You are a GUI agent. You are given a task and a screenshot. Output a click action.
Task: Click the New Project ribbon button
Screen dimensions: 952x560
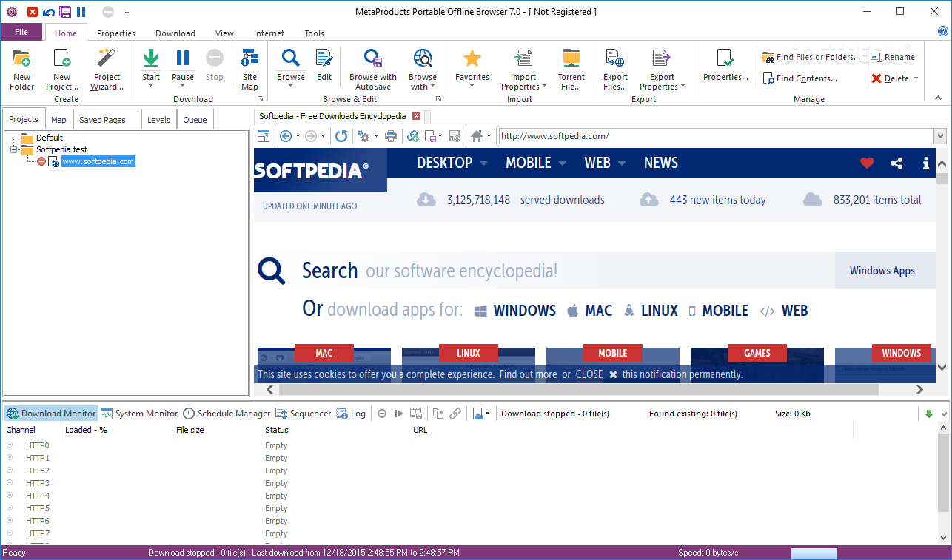click(62, 69)
